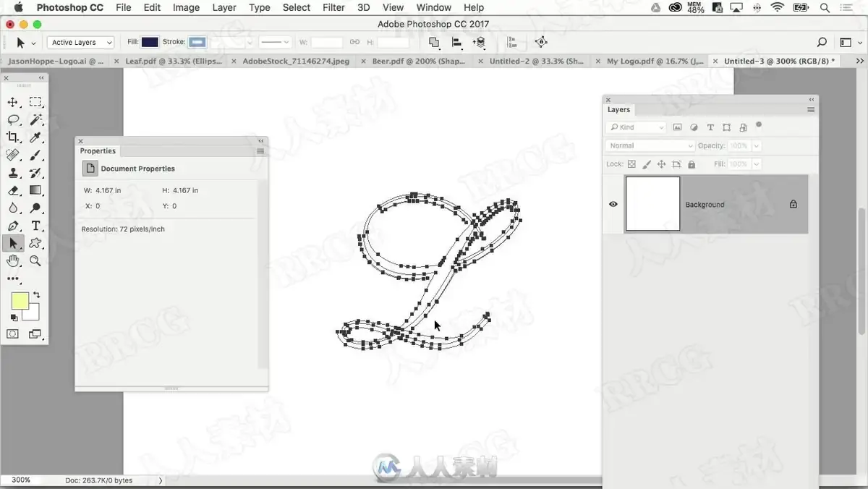Open the Edit Toolbar three-dots menu
The height and width of the screenshot is (489, 868).
(x=13, y=278)
